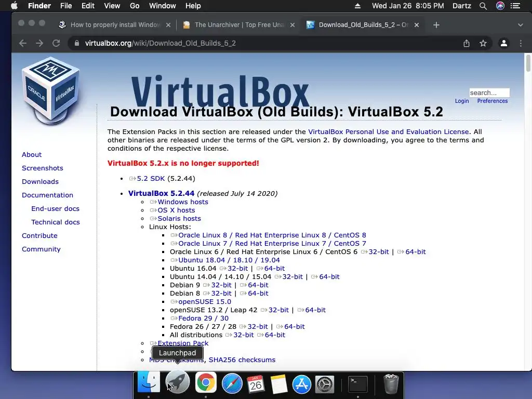Open Calendar app in the Dock
Viewport: 532px width, 399px height.
tap(256, 384)
